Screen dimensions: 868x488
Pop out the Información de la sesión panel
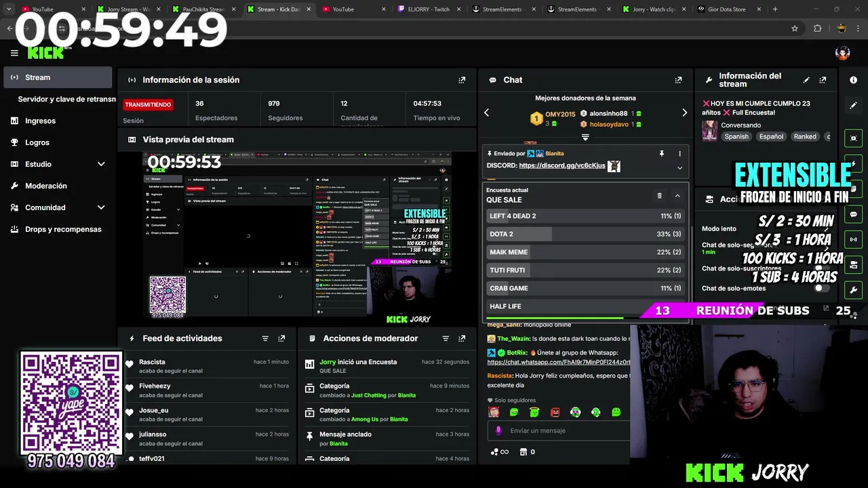tap(462, 80)
